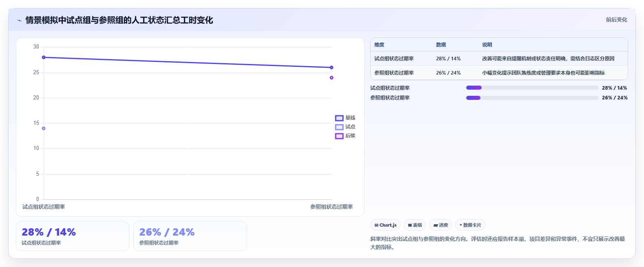Screen dimensions: 644x267
Task: Click the 28% / 14% value beside progress bar
Action: pos(615,88)
